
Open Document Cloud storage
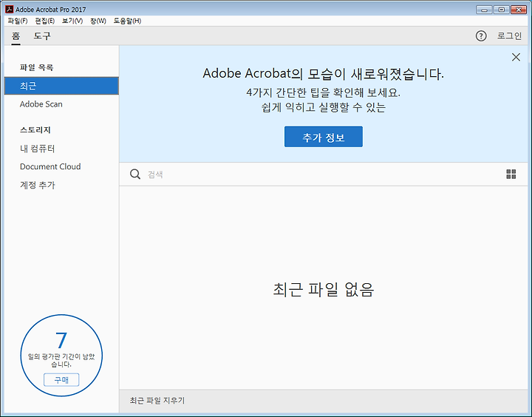click(x=50, y=167)
